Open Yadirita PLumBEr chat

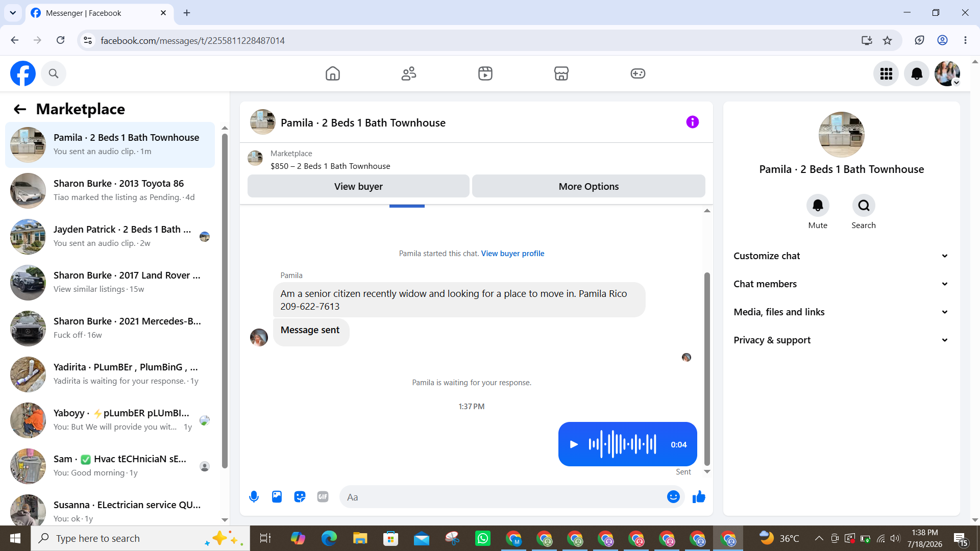pos(110,374)
